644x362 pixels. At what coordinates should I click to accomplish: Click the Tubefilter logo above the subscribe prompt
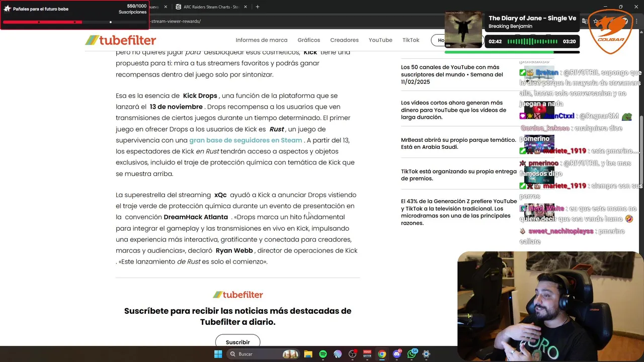[x=237, y=295]
